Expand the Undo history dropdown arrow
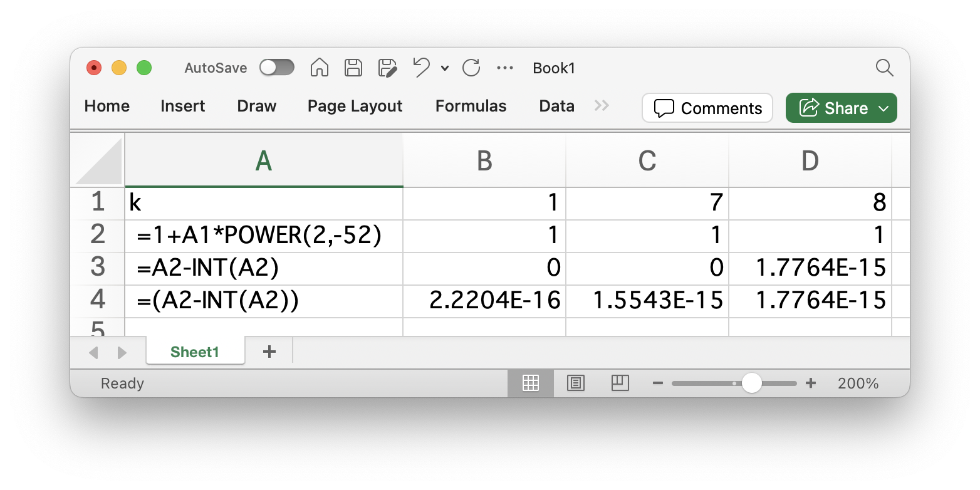980x490 pixels. tap(445, 68)
